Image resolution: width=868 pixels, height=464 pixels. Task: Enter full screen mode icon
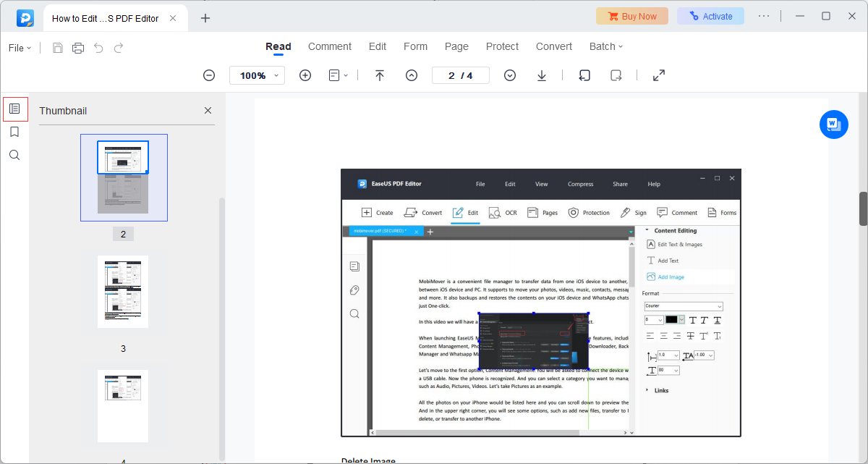click(659, 75)
